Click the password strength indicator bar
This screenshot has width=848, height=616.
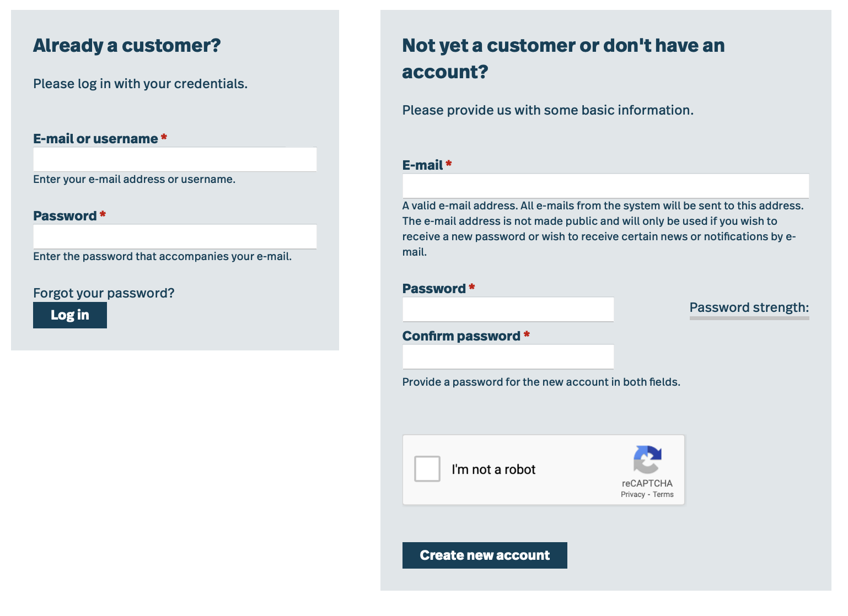tap(749, 318)
